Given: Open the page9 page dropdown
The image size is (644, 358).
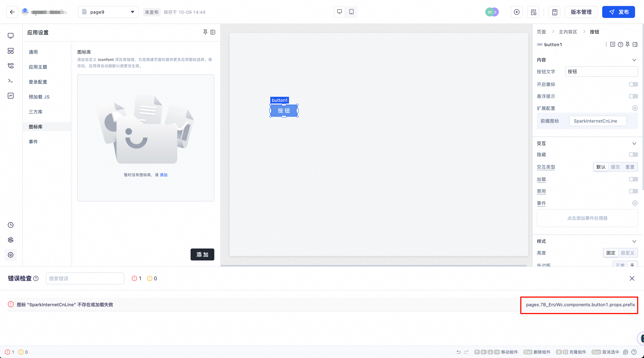Looking at the screenshot, I should (x=108, y=12).
